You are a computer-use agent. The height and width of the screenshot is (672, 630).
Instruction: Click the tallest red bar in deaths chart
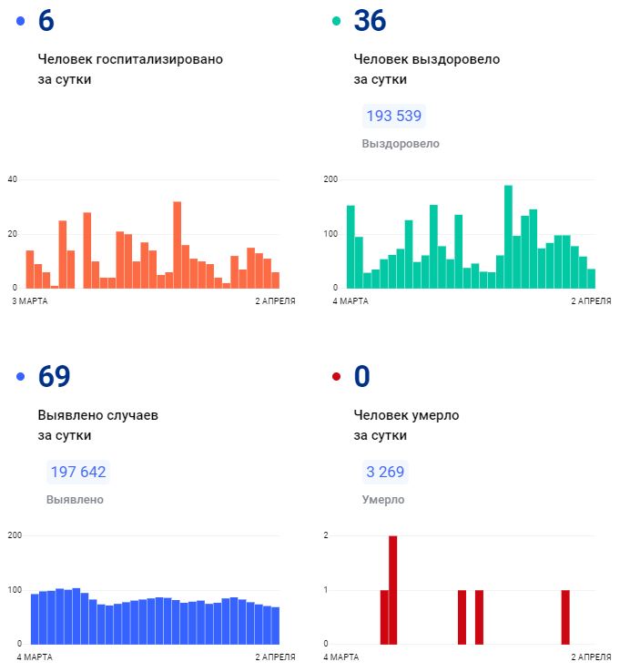point(393,590)
